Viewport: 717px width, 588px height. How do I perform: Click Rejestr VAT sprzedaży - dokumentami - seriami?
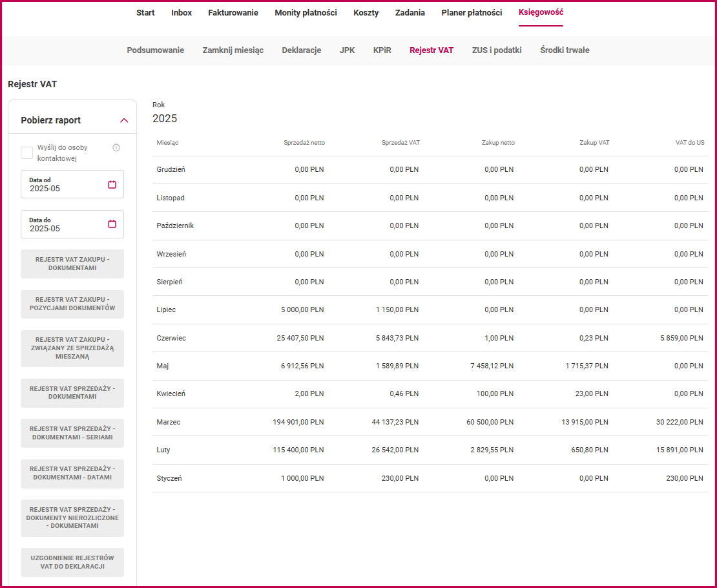72,433
